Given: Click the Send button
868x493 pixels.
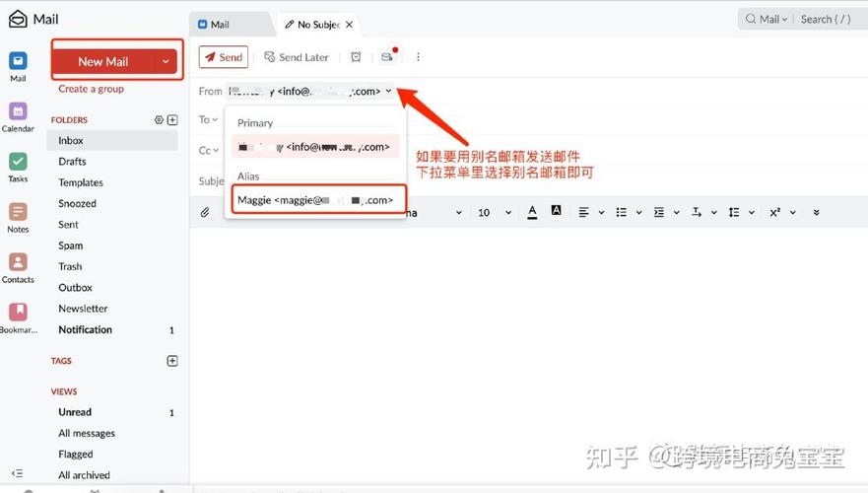Looking at the screenshot, I should 224,57.
